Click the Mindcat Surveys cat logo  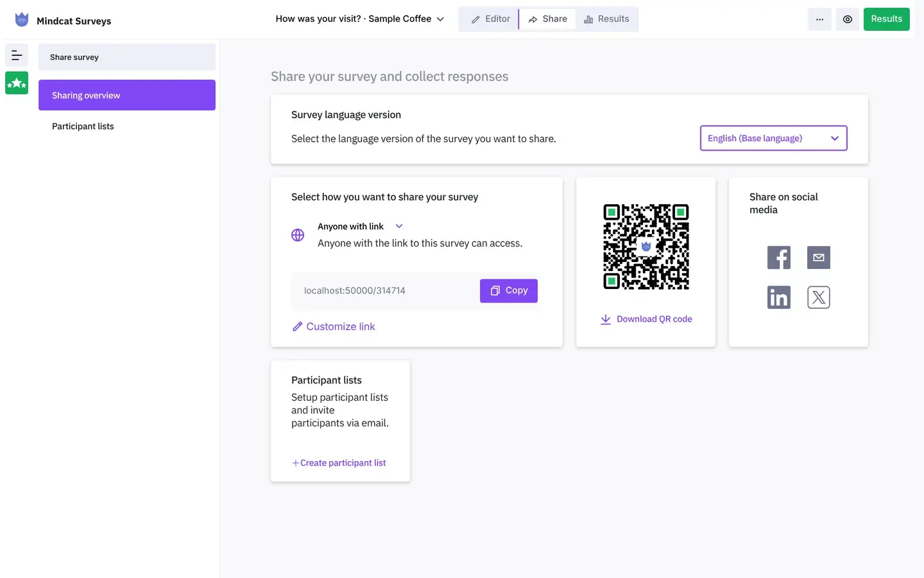pyautogui.click(x=22, y=19)
